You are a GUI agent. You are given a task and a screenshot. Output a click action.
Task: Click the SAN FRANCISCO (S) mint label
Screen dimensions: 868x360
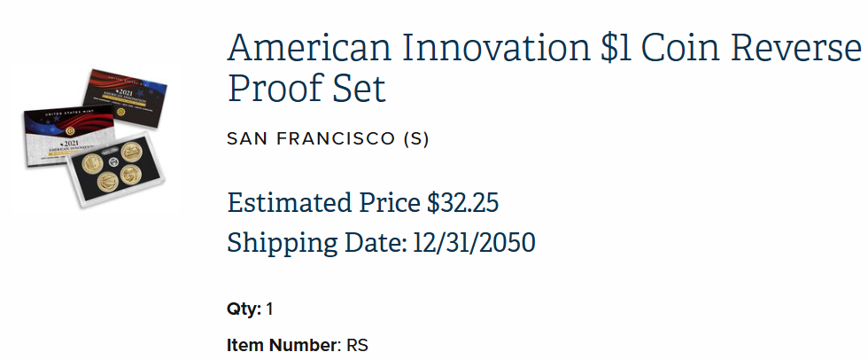coord(328,139)
